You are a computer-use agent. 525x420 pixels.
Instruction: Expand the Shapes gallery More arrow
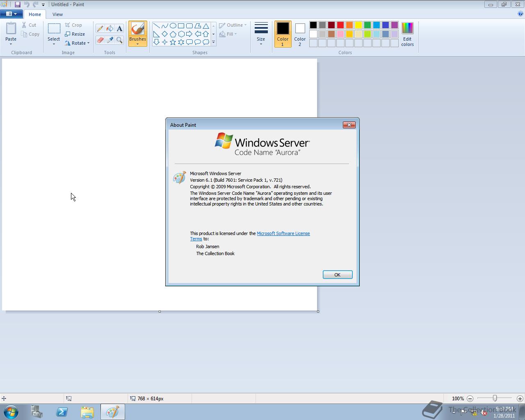tap(213, 42)
